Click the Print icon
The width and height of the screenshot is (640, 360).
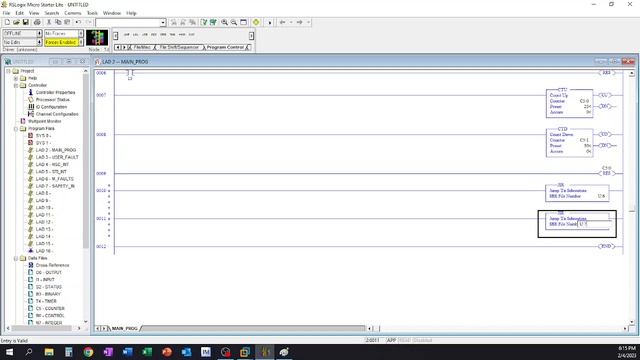37,22
